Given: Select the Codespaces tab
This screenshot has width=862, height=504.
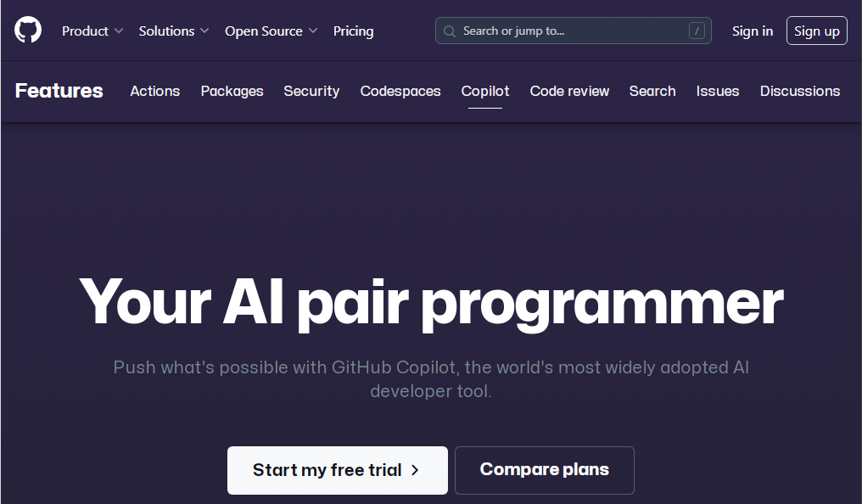Looking at the screenshot, I should point(400,91).
